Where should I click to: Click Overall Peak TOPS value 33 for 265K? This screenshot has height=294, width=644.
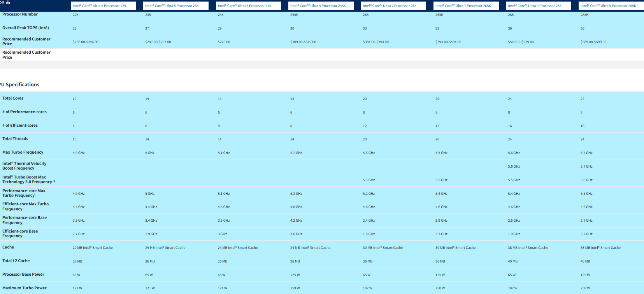[437, 28]
